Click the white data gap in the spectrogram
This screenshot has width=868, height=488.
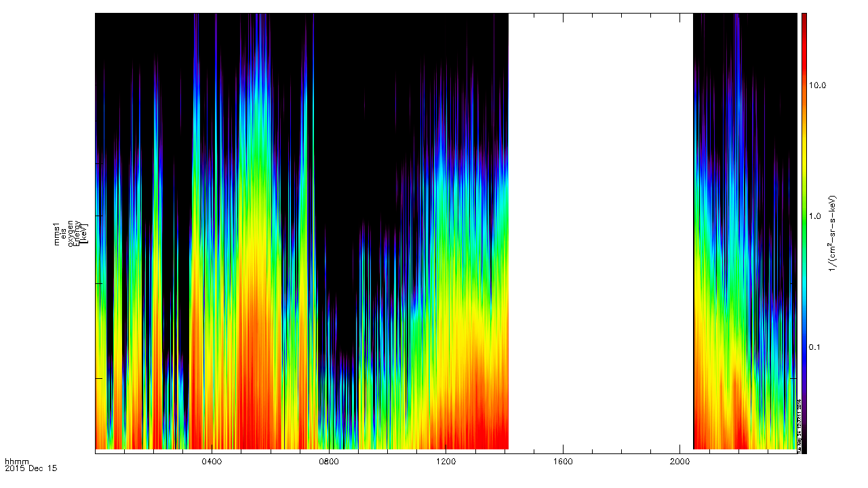click(600, 230)
